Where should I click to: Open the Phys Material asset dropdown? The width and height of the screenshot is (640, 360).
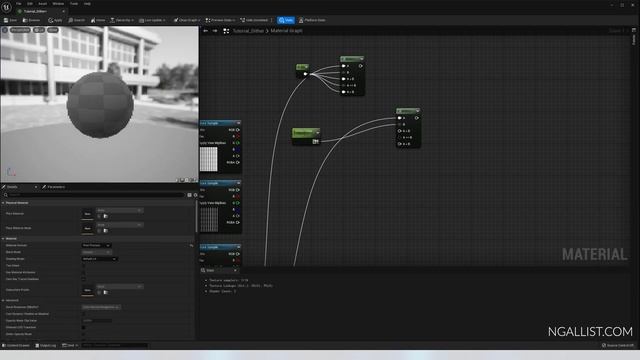click(x=120, y=210)
